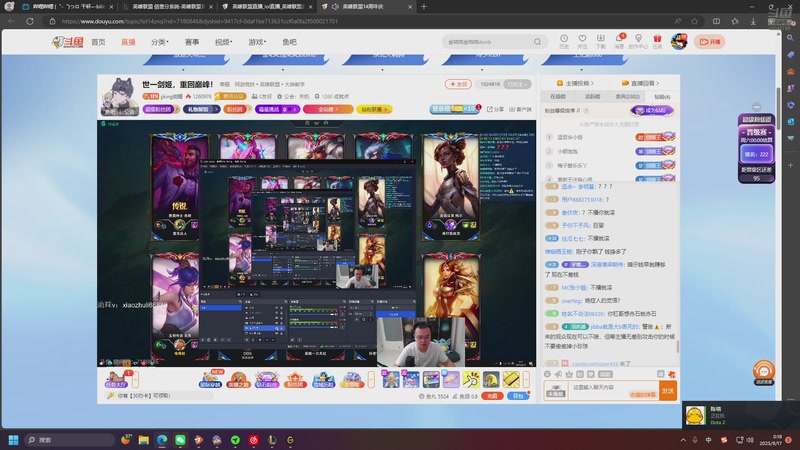Select the 直播 nav item

pyautogui.click(x=128, y=42)
